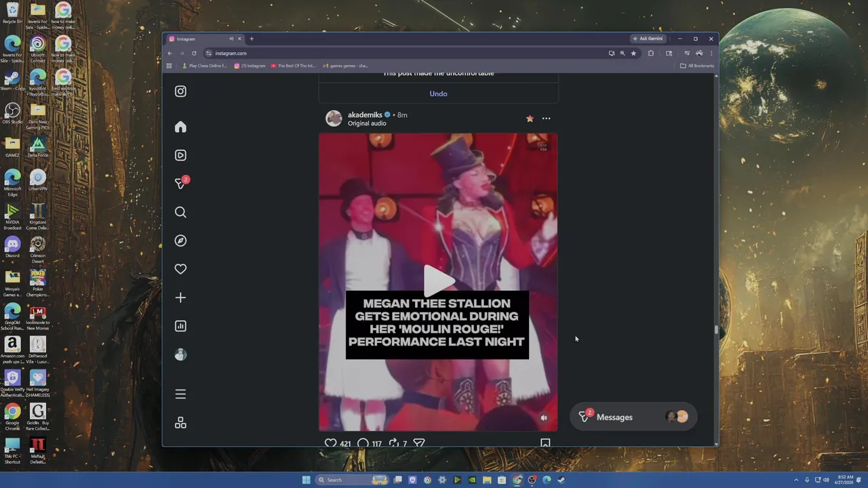Open more options on akademiks post
868x488 pixels.
(x=546, y=119)
